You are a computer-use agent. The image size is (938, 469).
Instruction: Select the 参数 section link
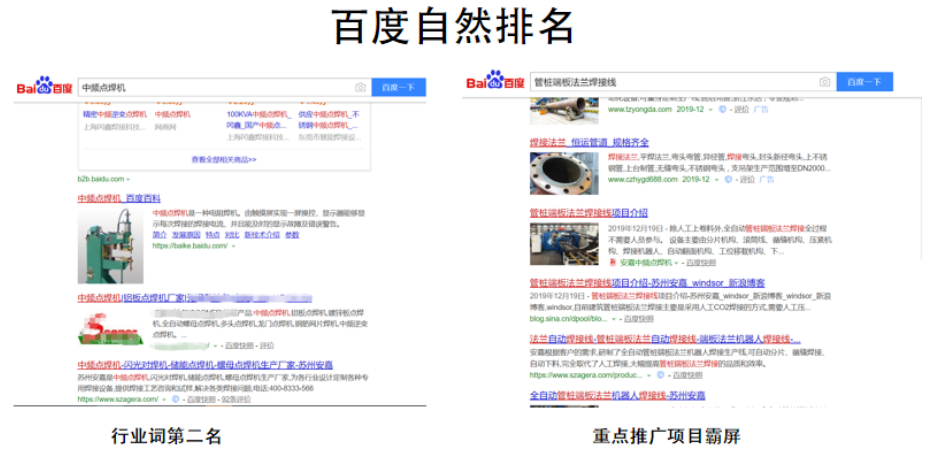pos(292,235)
